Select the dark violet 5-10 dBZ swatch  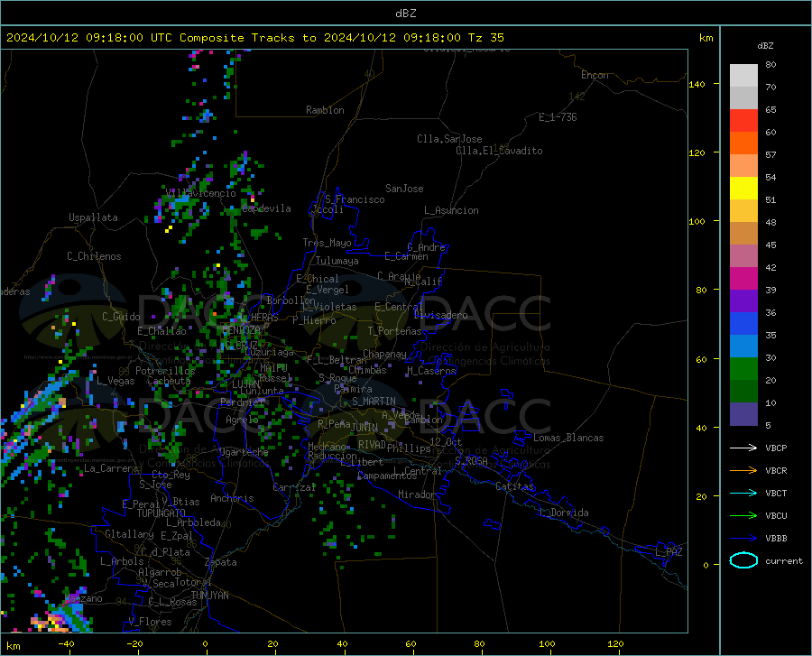click(743, 414)
